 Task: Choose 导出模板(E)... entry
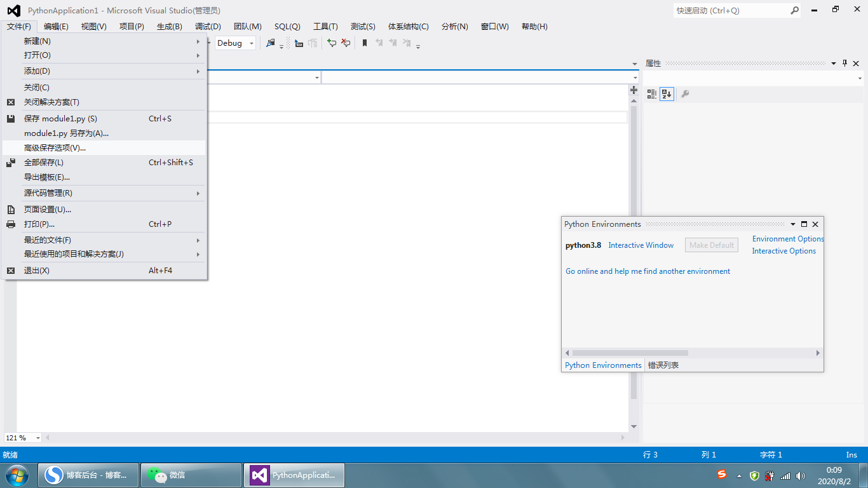point(104,177)
